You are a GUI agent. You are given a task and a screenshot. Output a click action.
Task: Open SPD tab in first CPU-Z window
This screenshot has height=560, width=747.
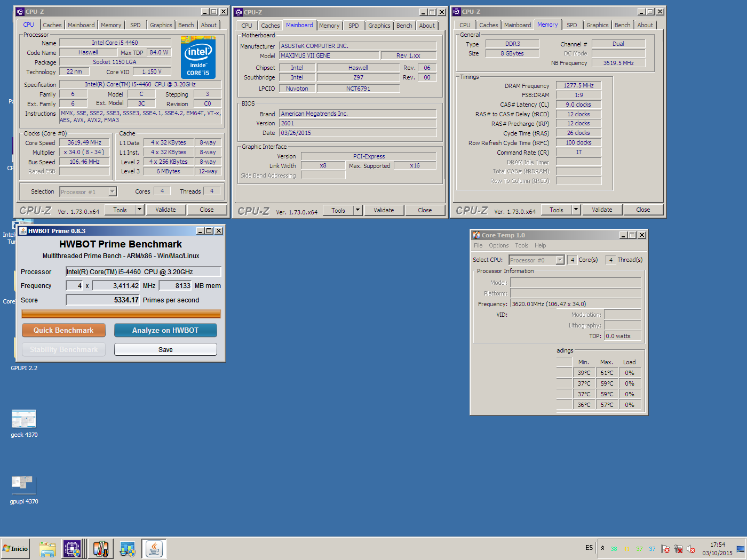coord(136,25)
